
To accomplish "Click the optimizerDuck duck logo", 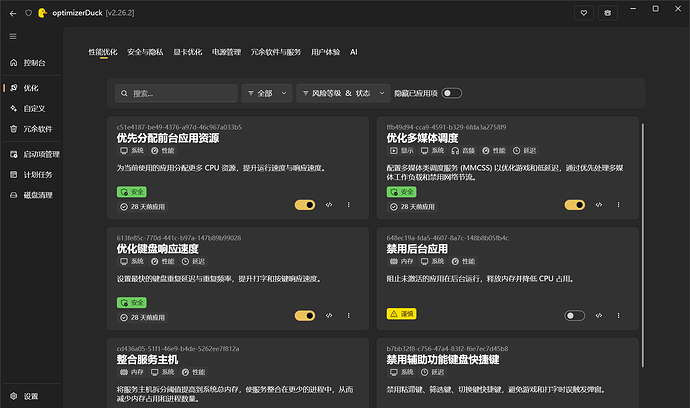I will [42, 13].
